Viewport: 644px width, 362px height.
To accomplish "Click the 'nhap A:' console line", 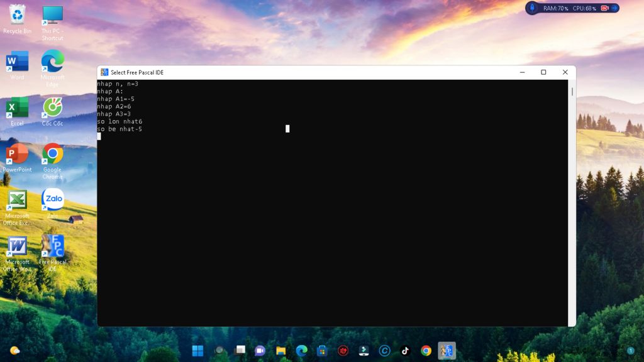I will tap(110, 91).
